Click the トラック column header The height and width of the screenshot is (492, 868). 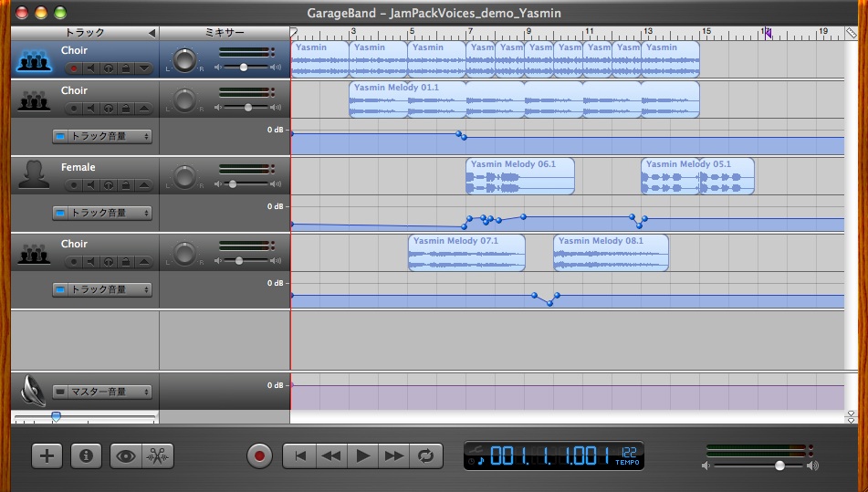(x=85, y=33)
